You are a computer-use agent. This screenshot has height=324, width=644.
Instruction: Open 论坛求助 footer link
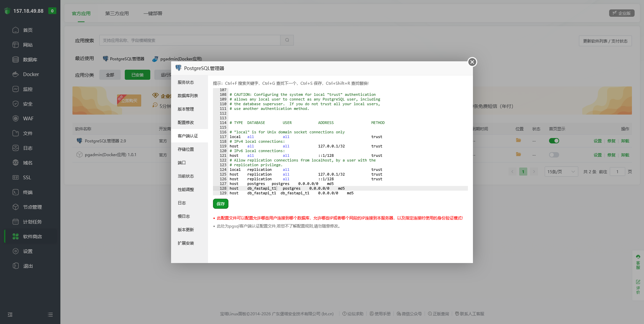pyautogui.click(x=353, y=314)
